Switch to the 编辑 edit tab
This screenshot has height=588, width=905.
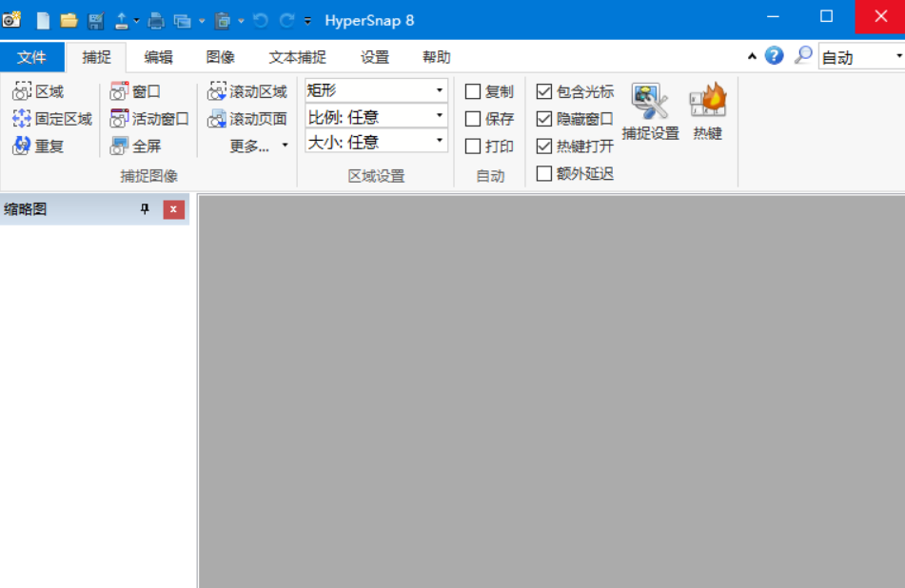(x=158, y=56)
